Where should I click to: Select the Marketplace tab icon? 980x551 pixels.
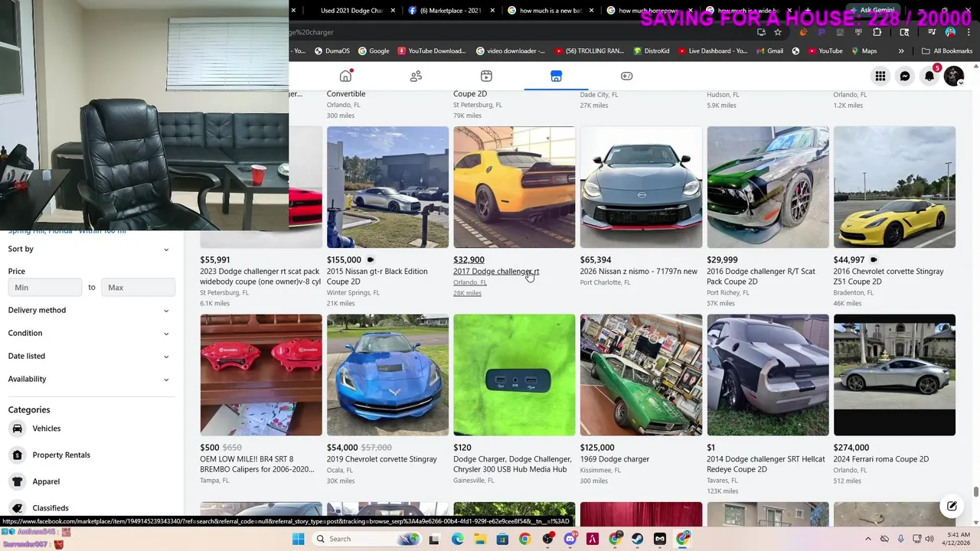pyautogui.click(x=557, y=76)
